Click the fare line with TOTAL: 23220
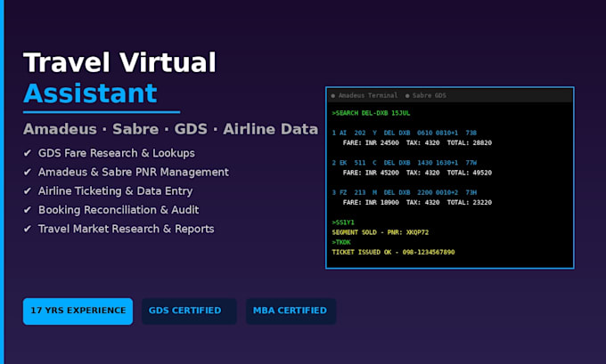Image resolution: width=606 pixels, height=364 pixels. click(417, 202)
